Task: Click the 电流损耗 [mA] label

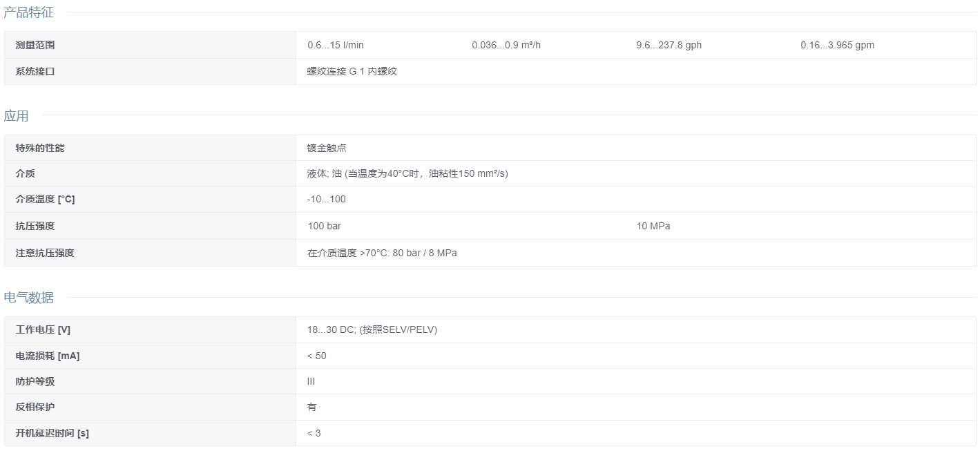Action: click(48, 356)
